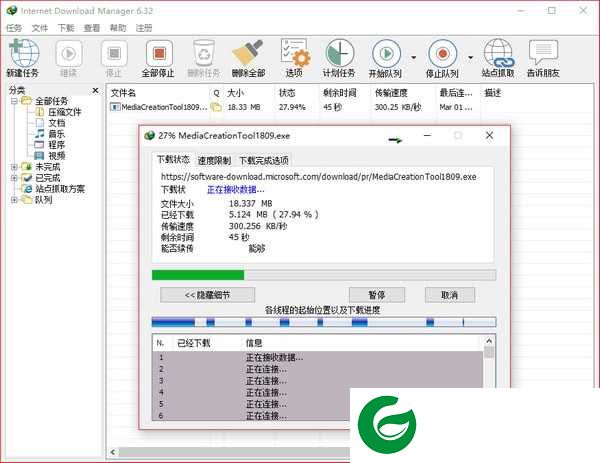Open the 下载 menu
This screenshot has height=463, width=600.
pyautogui.click(x=66, y=28)
